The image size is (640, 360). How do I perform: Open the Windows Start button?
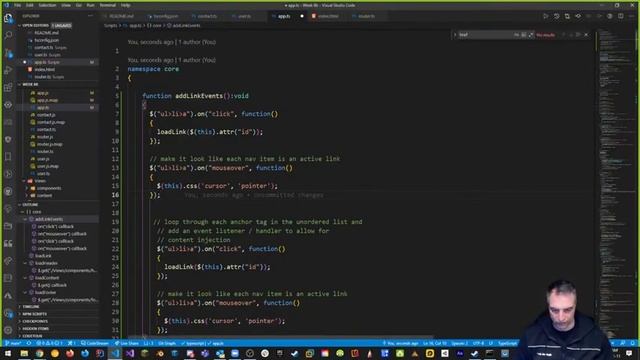(x=8, y=353)
